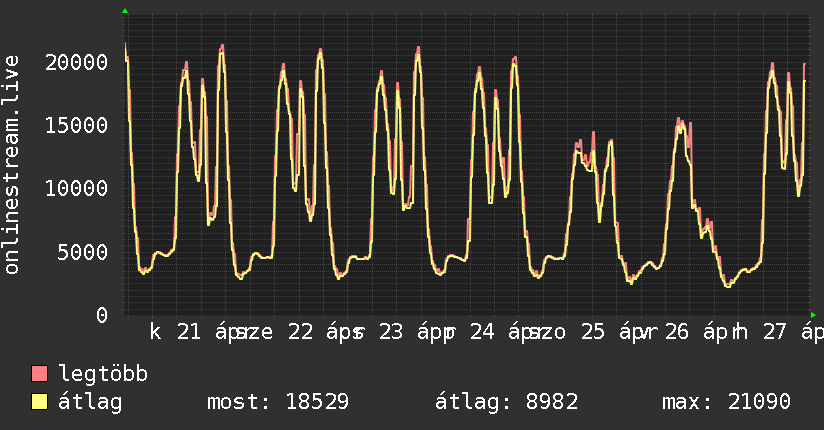Click the '24' date label on x-axis
824x430 pixels.
coord(482,332)
